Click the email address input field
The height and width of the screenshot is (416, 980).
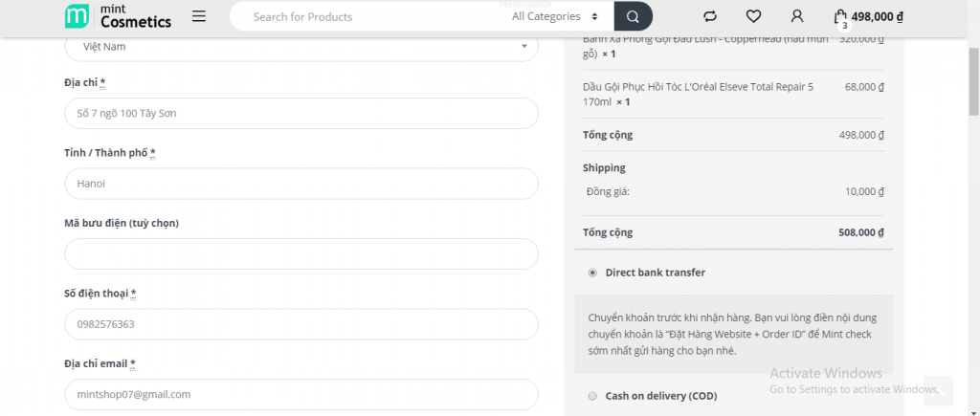pyautogui.click(x=301, y=395)
